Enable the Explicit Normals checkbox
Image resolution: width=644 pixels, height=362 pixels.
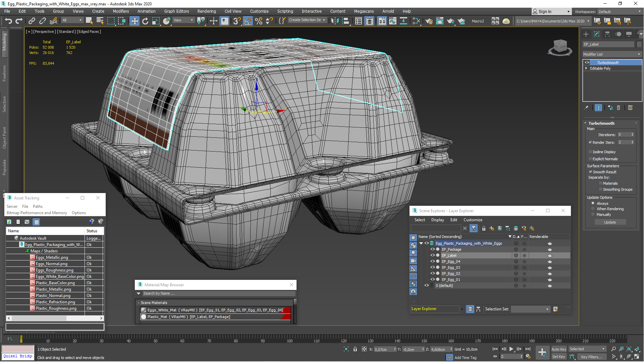click(590, 159)
